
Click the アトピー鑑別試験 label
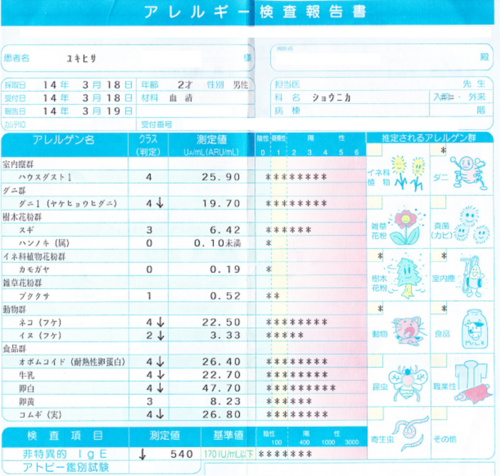[66, 467]
